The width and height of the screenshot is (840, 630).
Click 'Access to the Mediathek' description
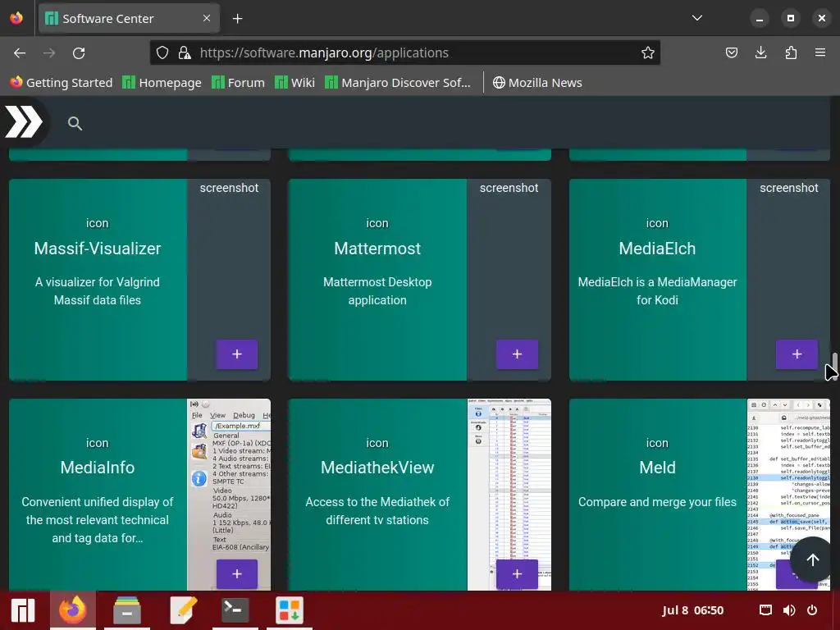[x=377, y=511]
